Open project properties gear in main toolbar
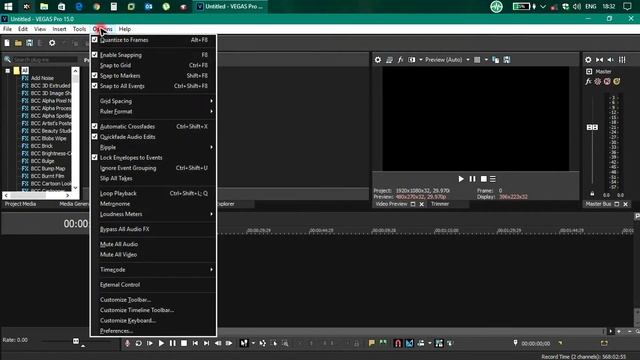640x360 pixels. pyautogui.click(x=52, y=43)
